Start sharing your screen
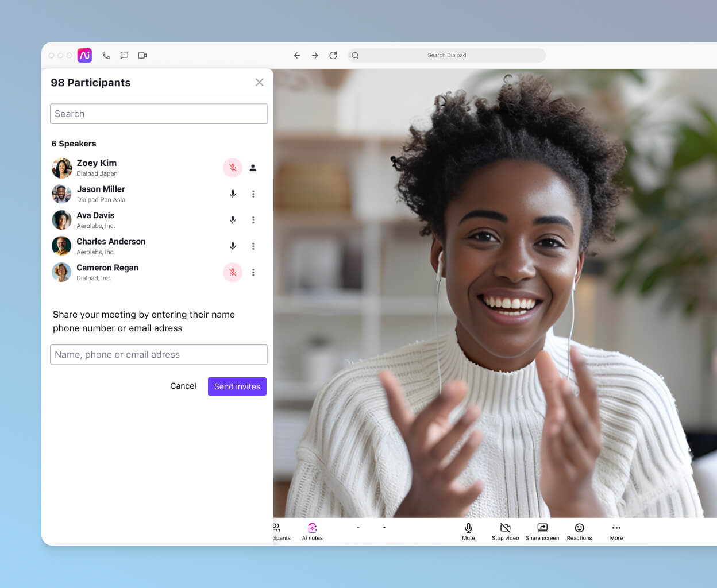Viewport: 717px width, 588px height. pos(542,529)
